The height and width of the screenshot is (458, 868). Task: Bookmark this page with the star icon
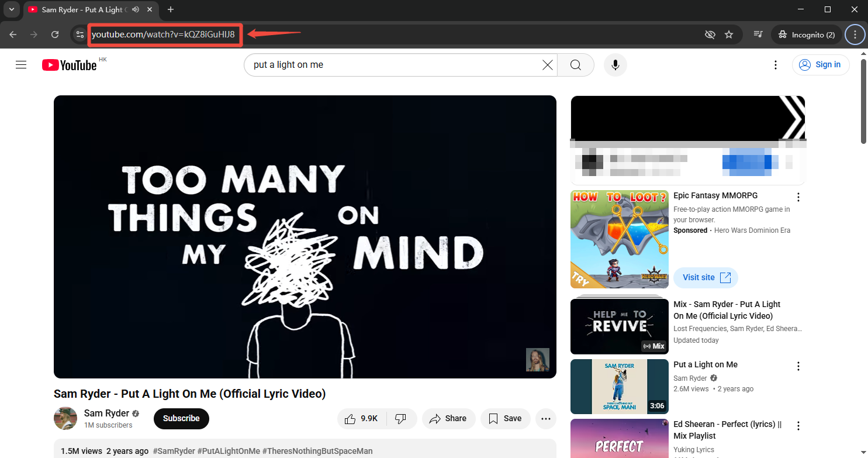729,35
